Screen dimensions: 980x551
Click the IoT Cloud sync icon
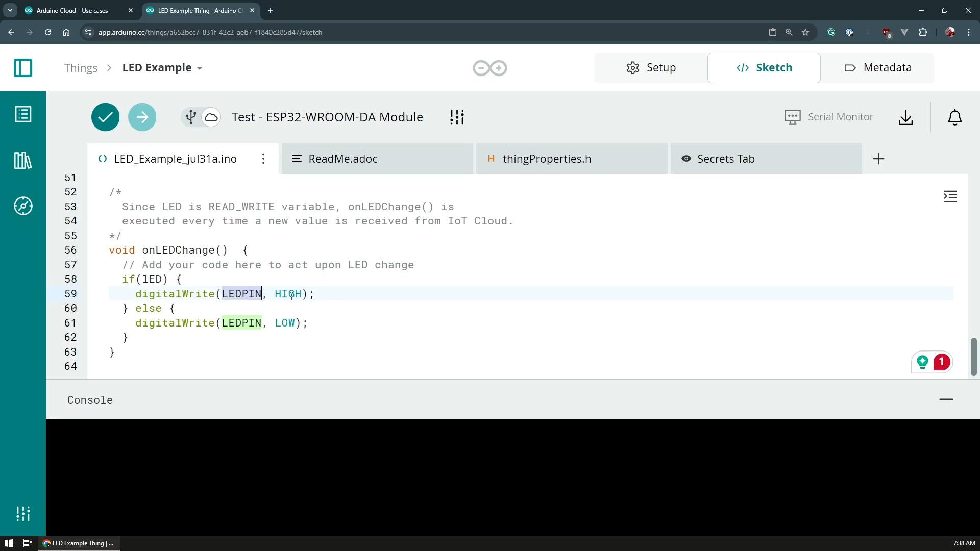[212, 117]
